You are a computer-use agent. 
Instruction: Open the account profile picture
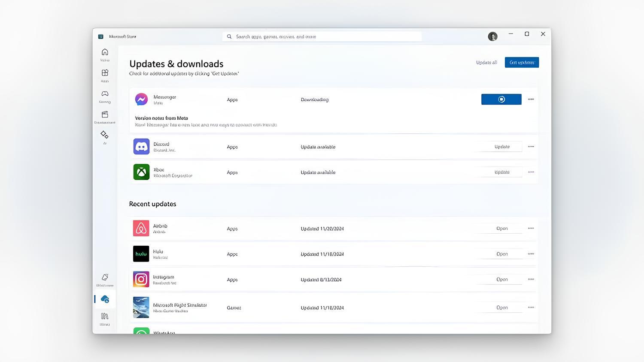tap(492, 36)
